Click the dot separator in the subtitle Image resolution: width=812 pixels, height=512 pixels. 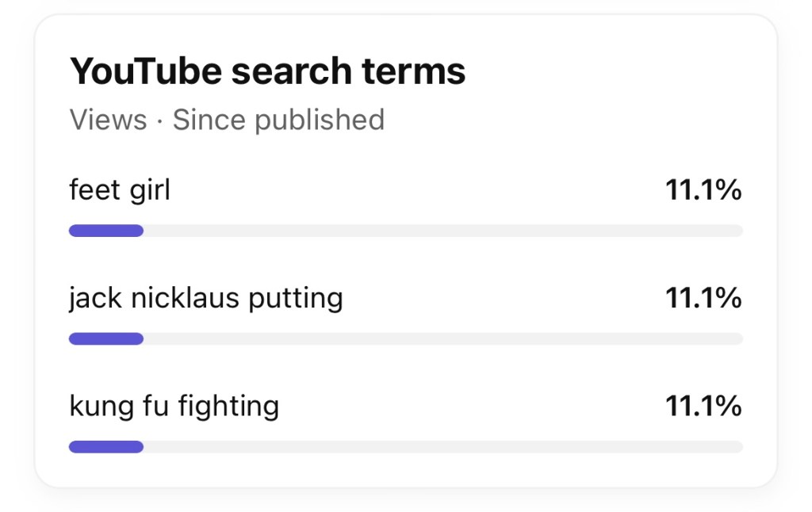pos(159,120)
